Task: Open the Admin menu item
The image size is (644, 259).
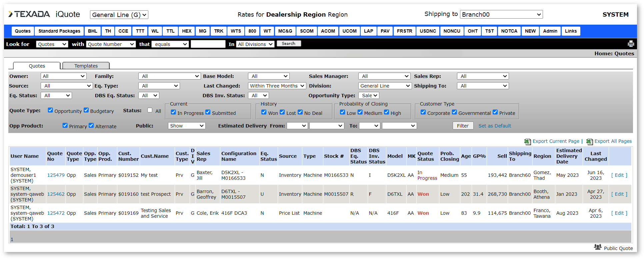Action: (x=550, y=31)
